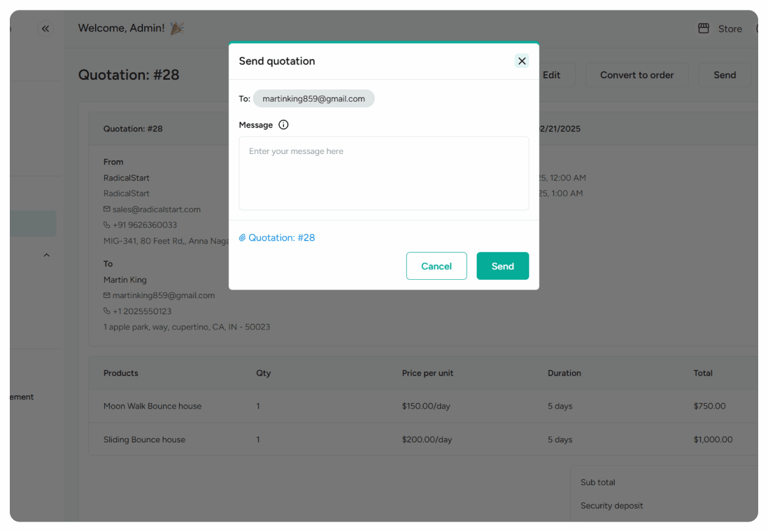Click inside the 'Enter your message here' field
The image size is (768, 532).
coord(383,173)
